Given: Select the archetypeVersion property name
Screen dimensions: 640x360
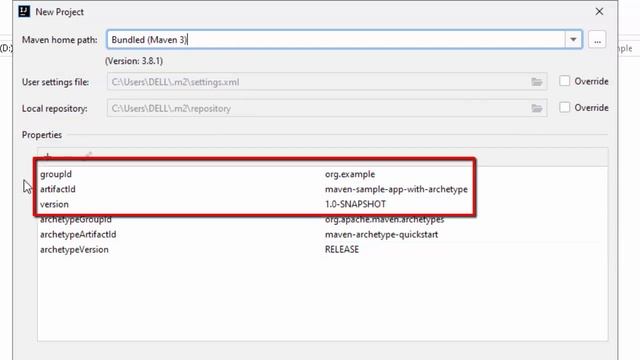Looking at the screenshot, I should pos(74,249).
